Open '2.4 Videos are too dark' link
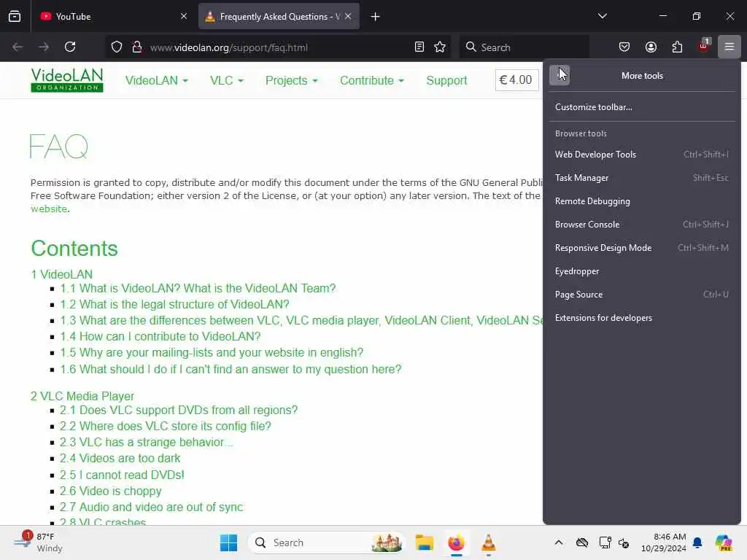This screenshot has width=747, height=560. click(x=120, y=459)
